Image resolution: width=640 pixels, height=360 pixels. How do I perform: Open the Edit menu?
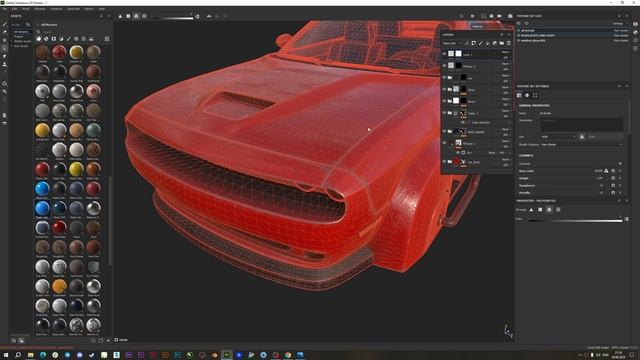[15, 9]
